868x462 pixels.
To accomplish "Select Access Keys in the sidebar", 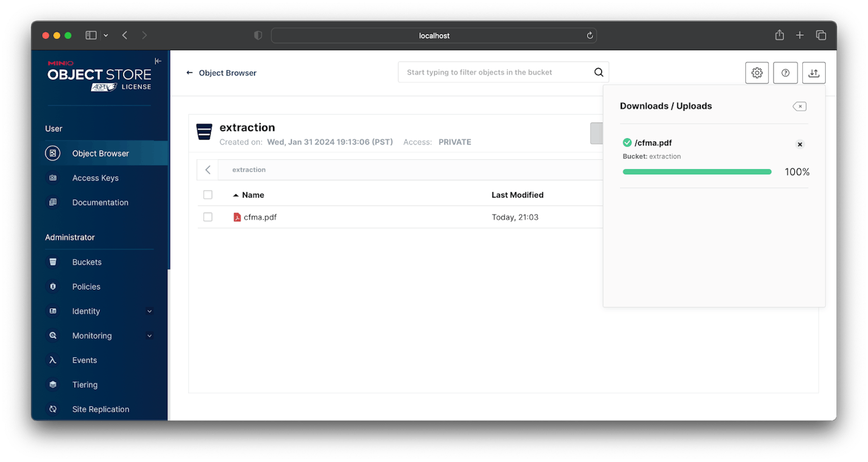I will 95,178.
